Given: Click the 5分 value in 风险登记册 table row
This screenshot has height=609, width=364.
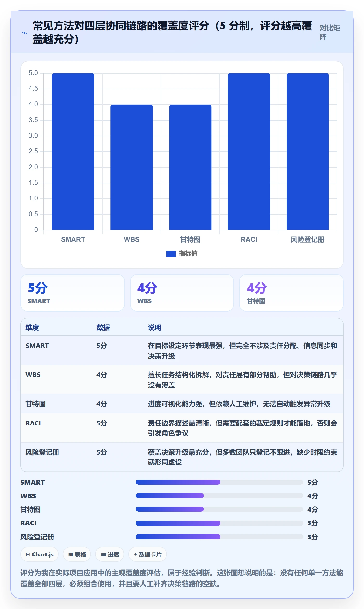Looking at the screenshot, I should click(102, 452).
